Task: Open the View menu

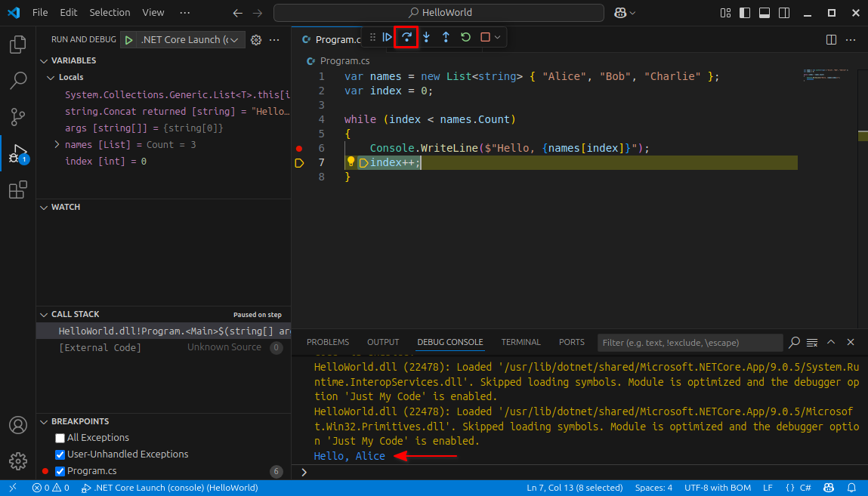Action: [153, 13]
